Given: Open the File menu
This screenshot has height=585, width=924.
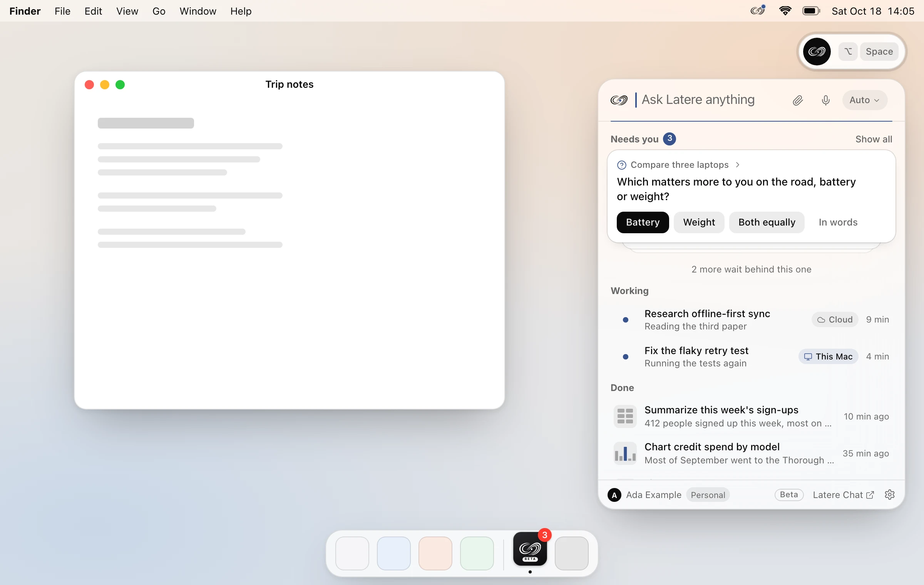Looking at the screenshot, I should (62, 11).
